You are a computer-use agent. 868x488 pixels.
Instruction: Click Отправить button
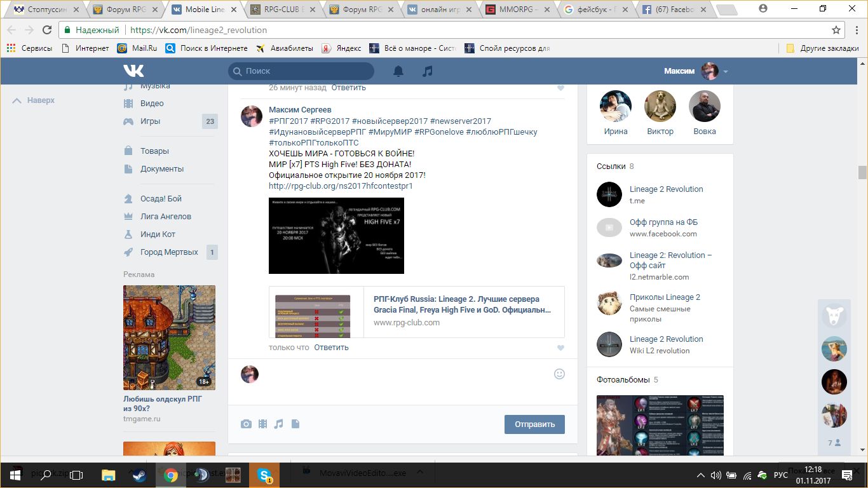[x=534, y=424]
